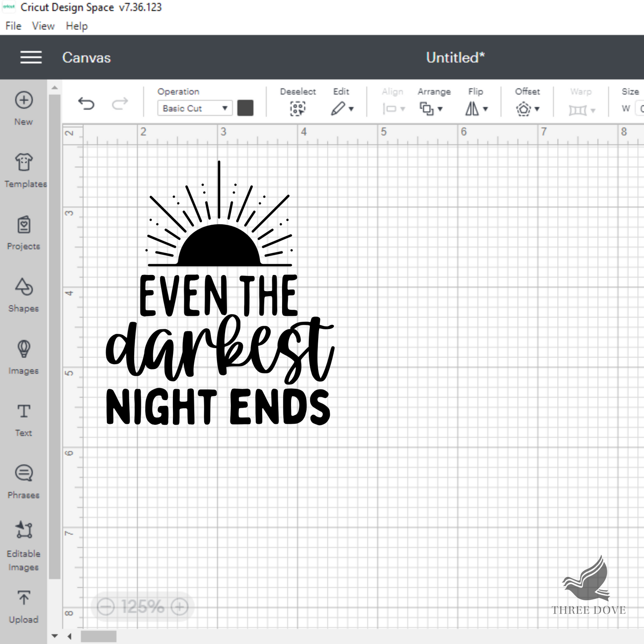Open the Operation Basic Cut dropdown

click(x=195, y=108)
